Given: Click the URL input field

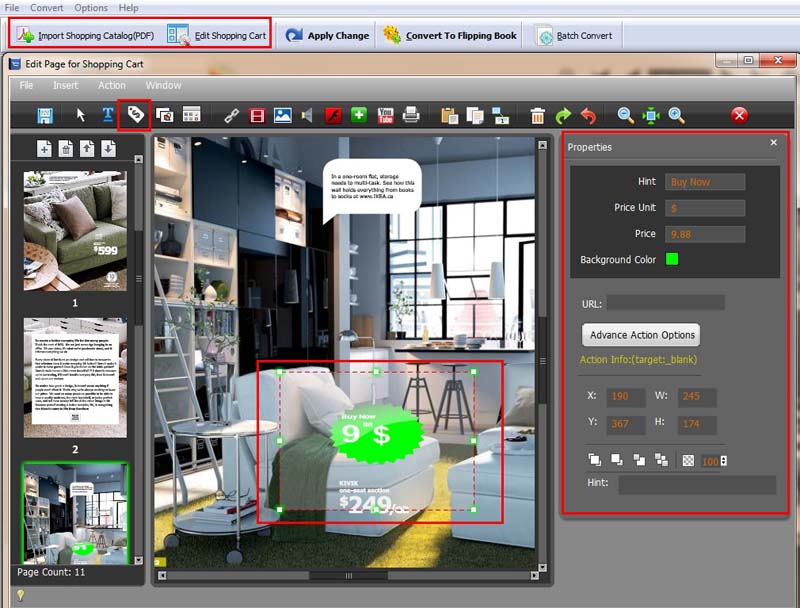Looking at the screenshot, I should click(665, 302).
